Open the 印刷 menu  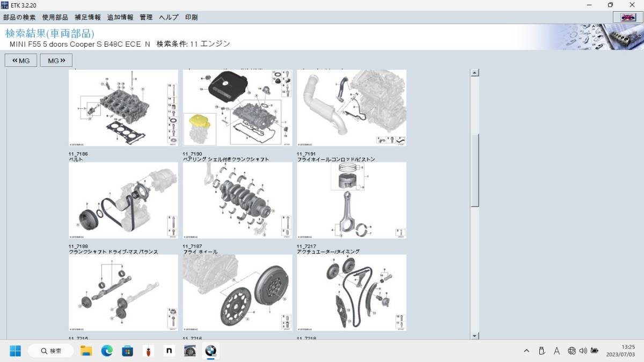pos(192,17)
